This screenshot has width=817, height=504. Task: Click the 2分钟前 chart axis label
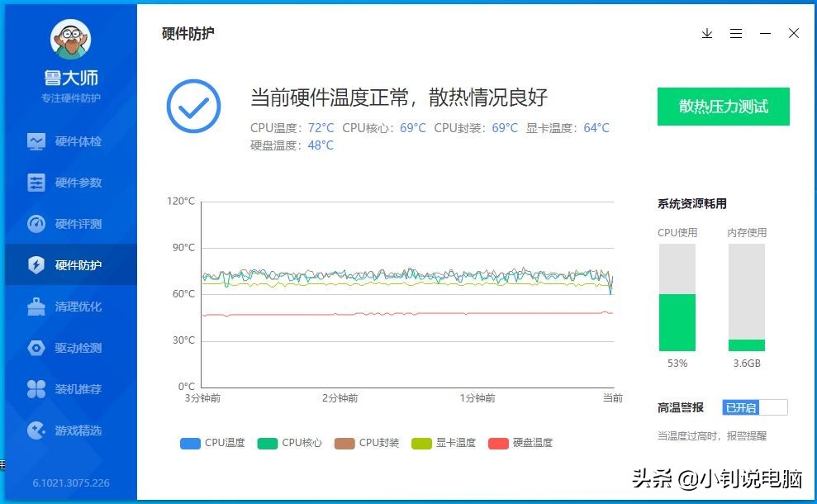(340, 398)
